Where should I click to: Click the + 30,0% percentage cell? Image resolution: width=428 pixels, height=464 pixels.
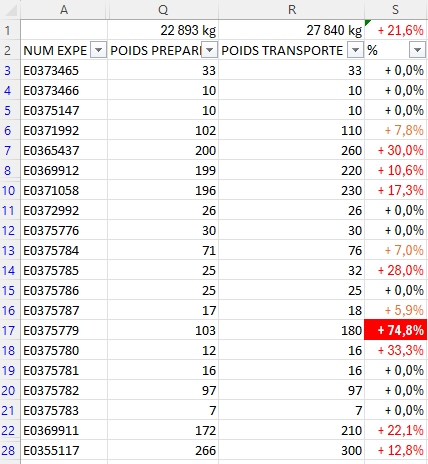(396, 151)
